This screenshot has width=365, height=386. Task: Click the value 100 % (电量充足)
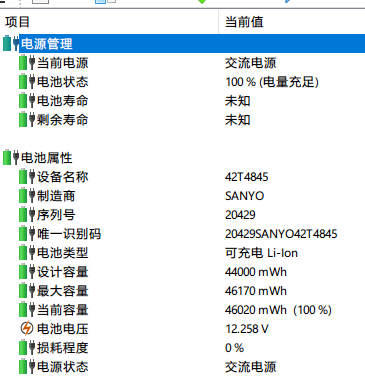(x=272, y=82)
